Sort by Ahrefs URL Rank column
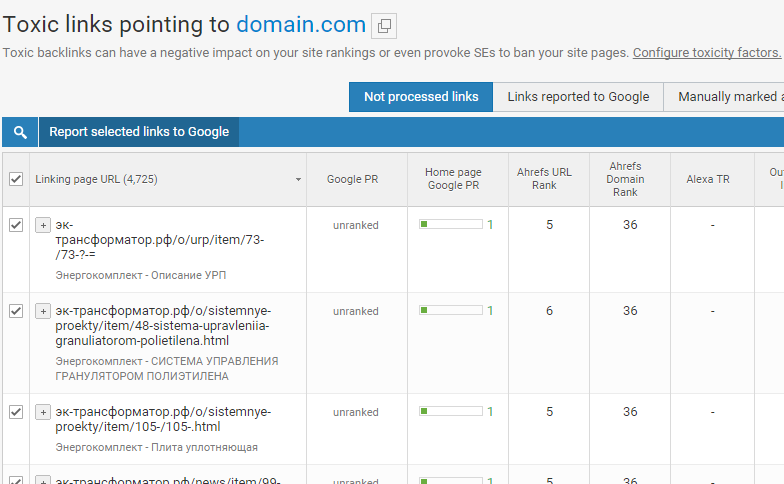 [544, 178]
